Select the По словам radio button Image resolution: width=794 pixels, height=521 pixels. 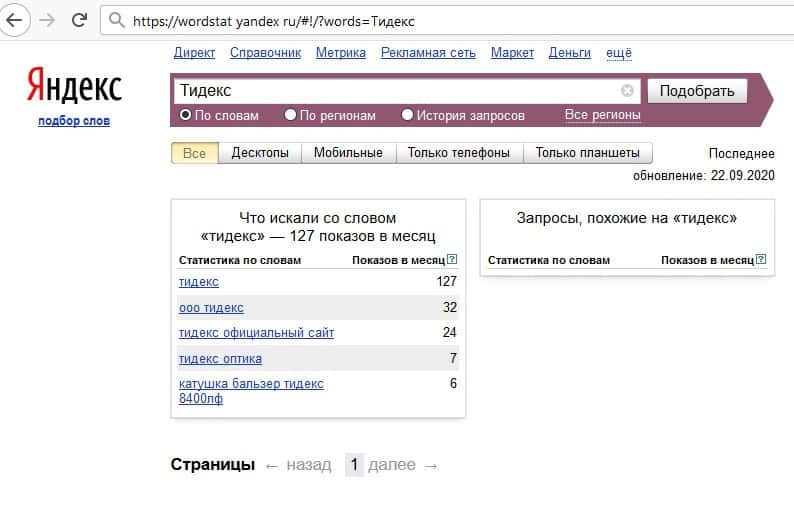[x=185, y=115]
